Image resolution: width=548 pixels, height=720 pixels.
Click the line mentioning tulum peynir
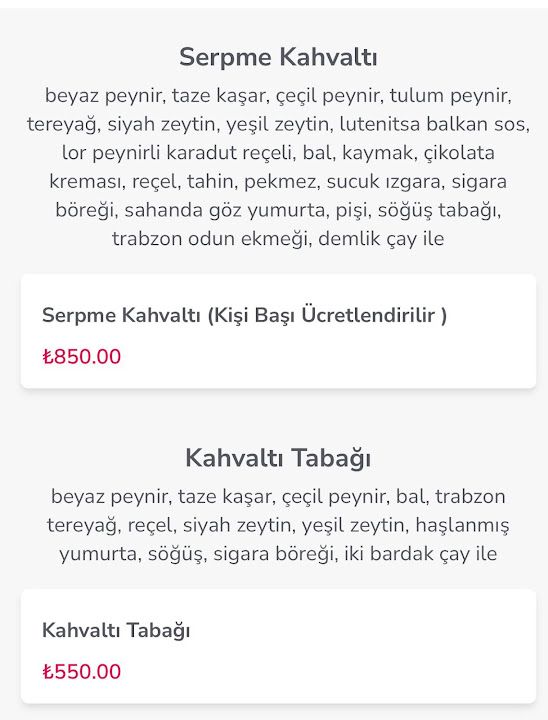point(278,96)
